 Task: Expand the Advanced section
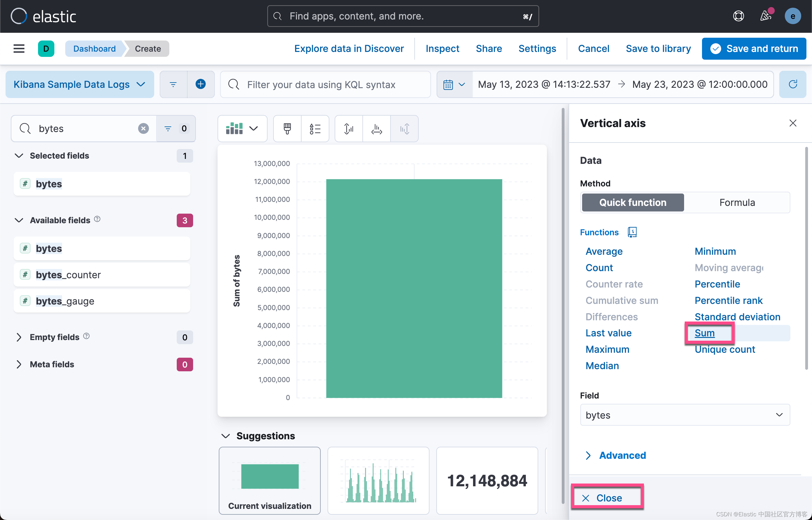(616, 455)
